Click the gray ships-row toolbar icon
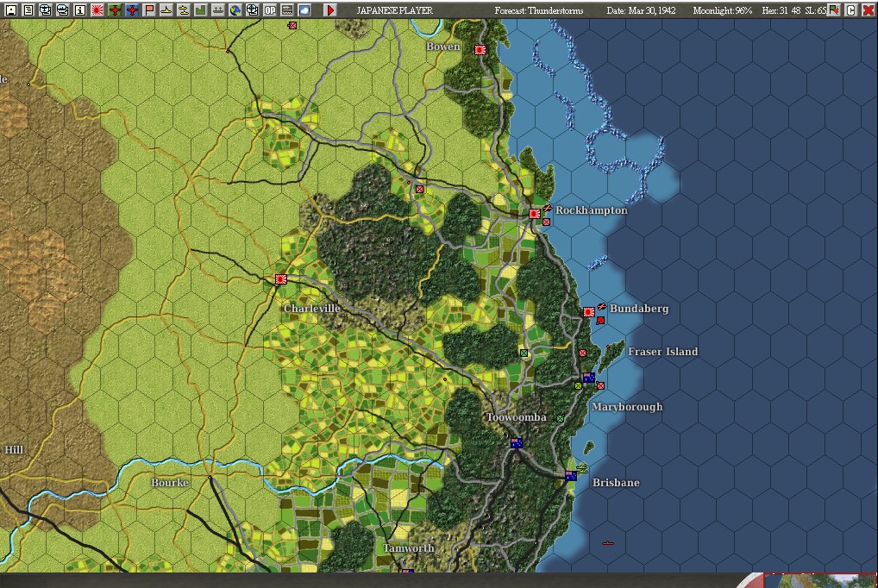 point(218,10)
